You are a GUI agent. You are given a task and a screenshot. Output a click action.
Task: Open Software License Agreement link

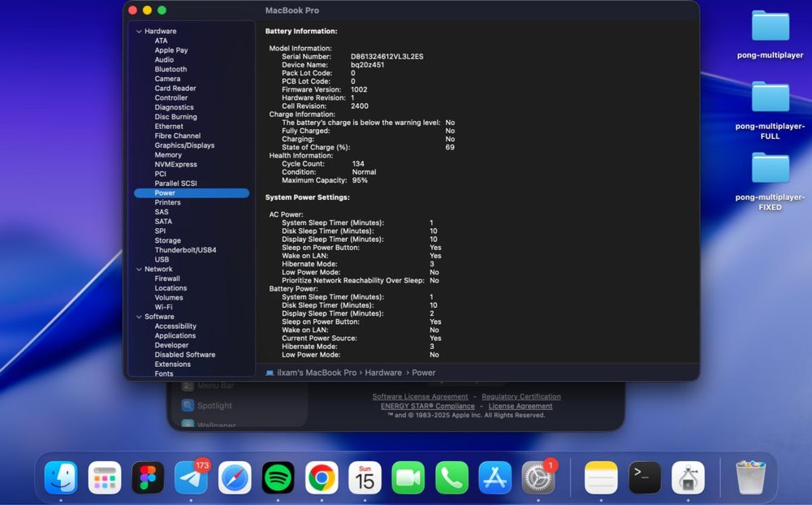(x=420, y=397)
